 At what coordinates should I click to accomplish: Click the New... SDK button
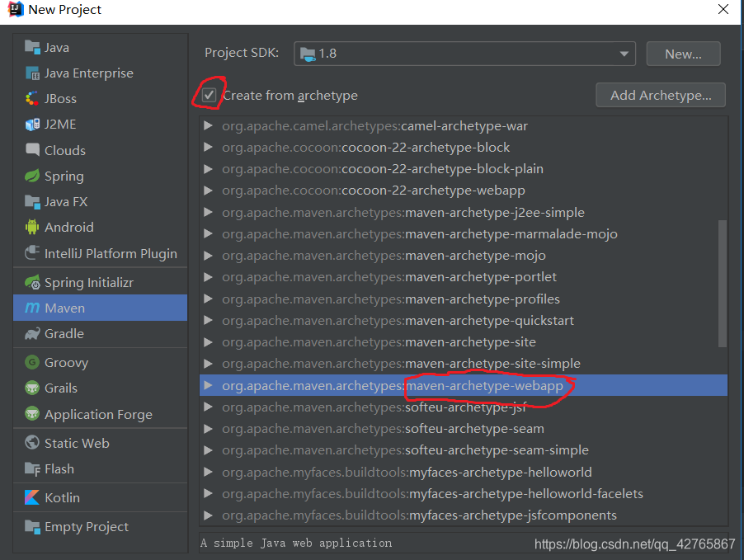click(683, 54)
